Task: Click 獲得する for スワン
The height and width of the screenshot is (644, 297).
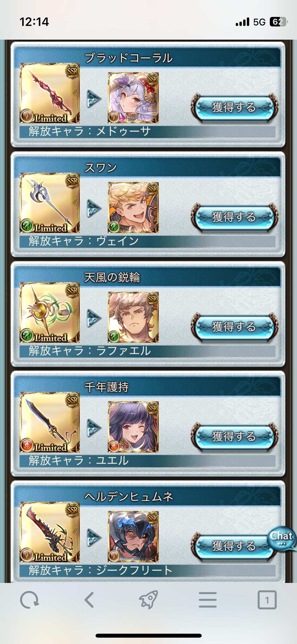Action: [234, 217]
